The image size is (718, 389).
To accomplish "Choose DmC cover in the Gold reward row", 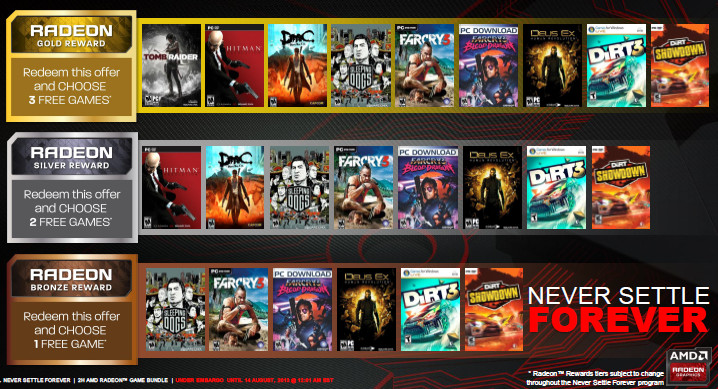I will click(298, 65).
